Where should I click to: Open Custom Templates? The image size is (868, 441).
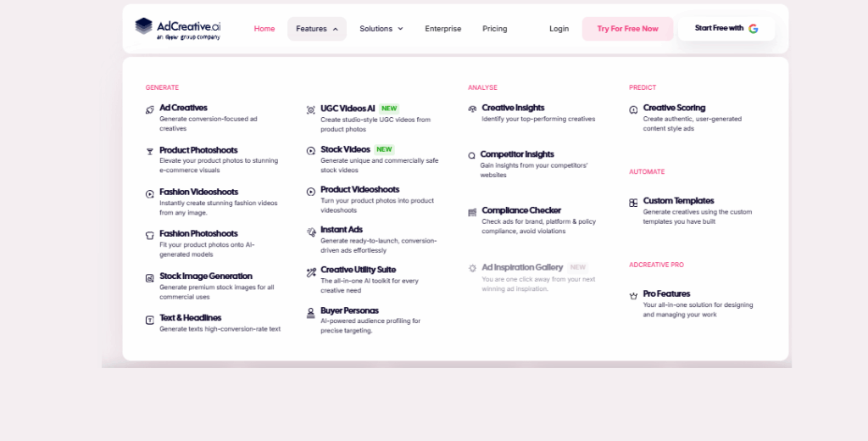tap(679, 200)
